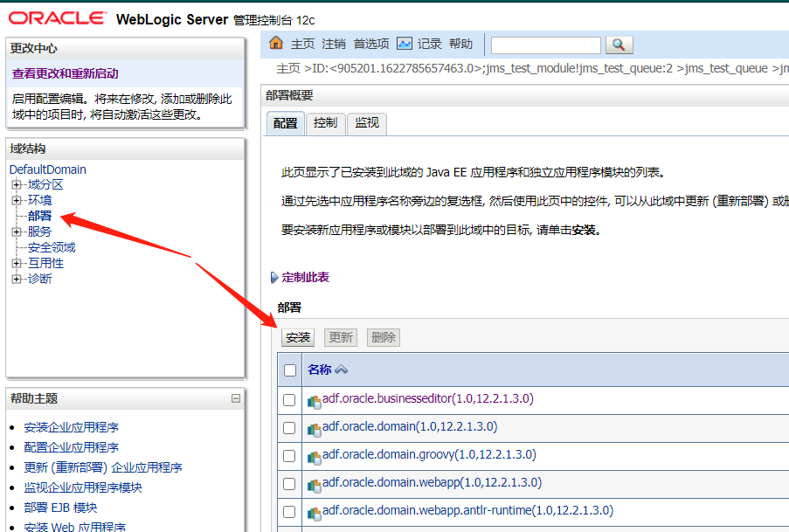789x532 pixels.
Task: Click the Oracle logo
Action: [x=58, y=18]
